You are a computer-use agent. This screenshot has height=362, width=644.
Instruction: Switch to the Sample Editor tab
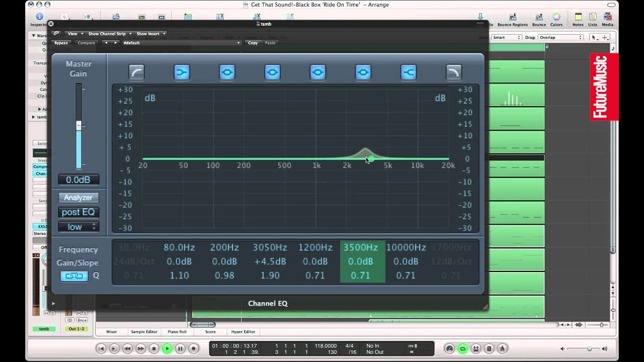tap(144, 332)
